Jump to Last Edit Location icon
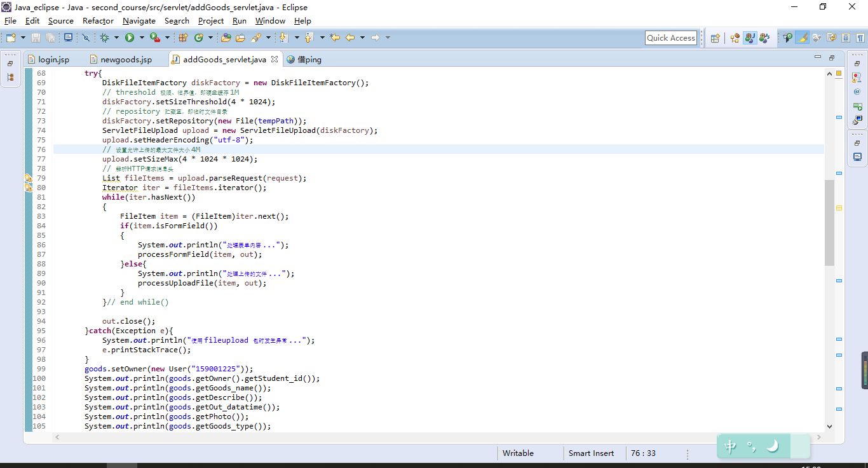The width and height of the screenshot is (868, 468). (335, 38)
